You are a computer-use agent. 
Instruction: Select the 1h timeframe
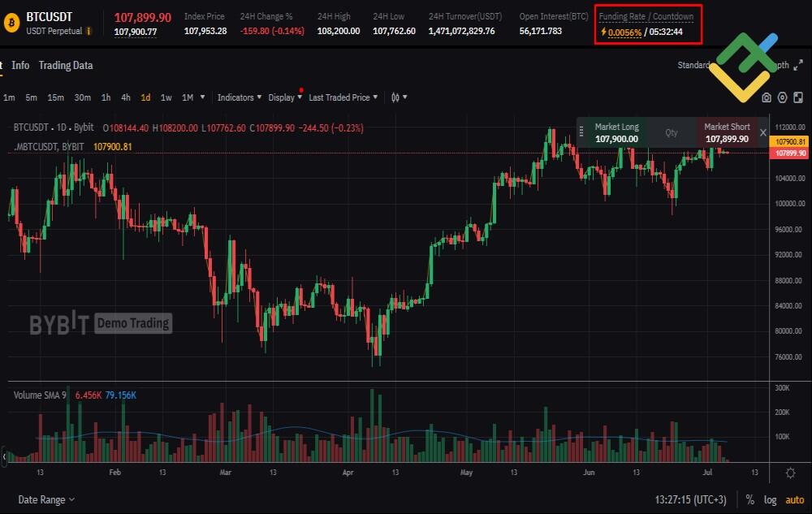(x=106, y=97)
